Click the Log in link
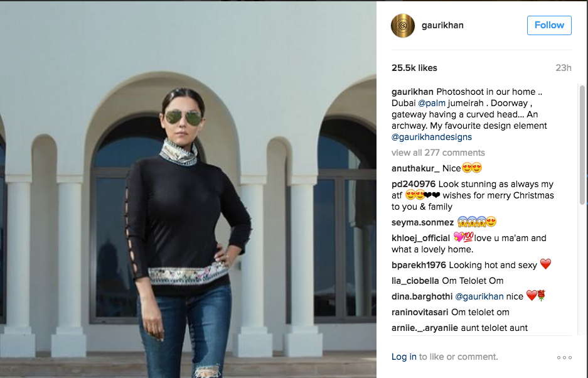Image resolution: width=588 pixels, height=378 pixels. tap(404, 357)
